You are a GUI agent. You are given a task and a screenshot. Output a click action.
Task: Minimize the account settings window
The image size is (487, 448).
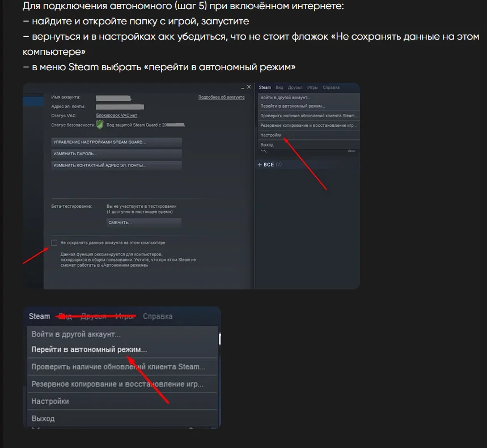coord(243,88)
